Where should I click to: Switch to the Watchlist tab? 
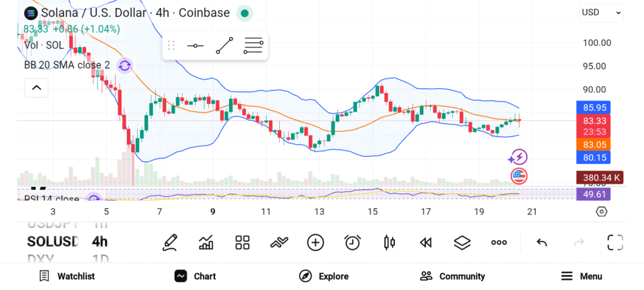pyautogui.click(x=67, y=276)
